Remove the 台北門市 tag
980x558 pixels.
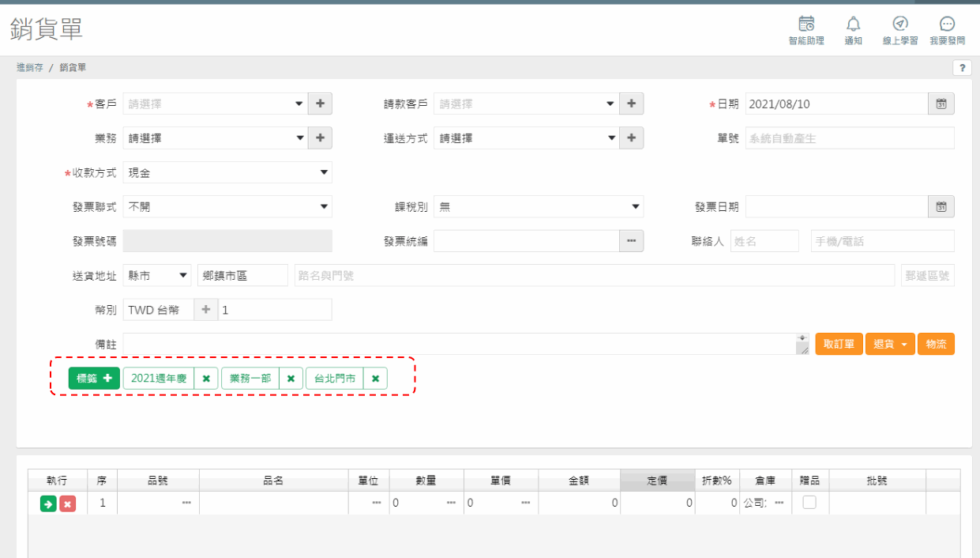pos(375,379)
